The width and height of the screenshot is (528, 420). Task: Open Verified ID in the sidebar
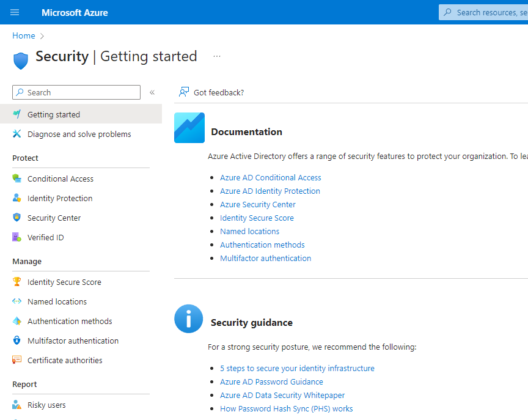pyautogui.click(x=81, y=237)
